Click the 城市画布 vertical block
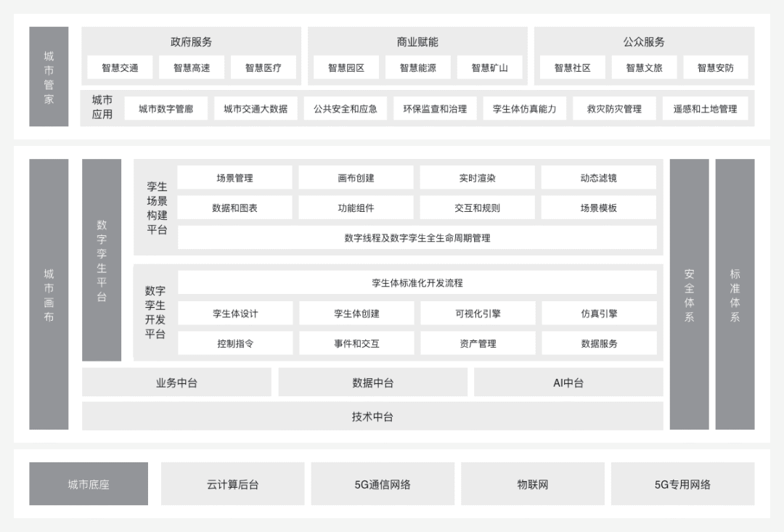The width and height of the screenshot is (784, 532). (49, 295)
